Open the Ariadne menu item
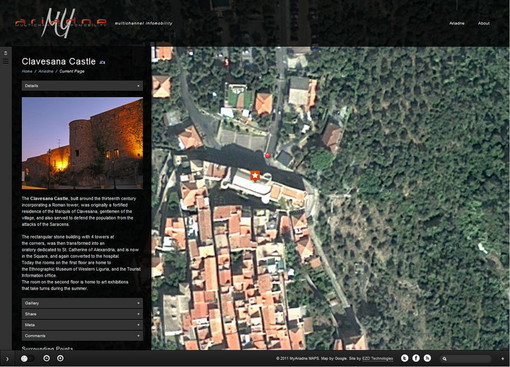The height and width of the screenshot is (367, 510). [x=457, y=23]
